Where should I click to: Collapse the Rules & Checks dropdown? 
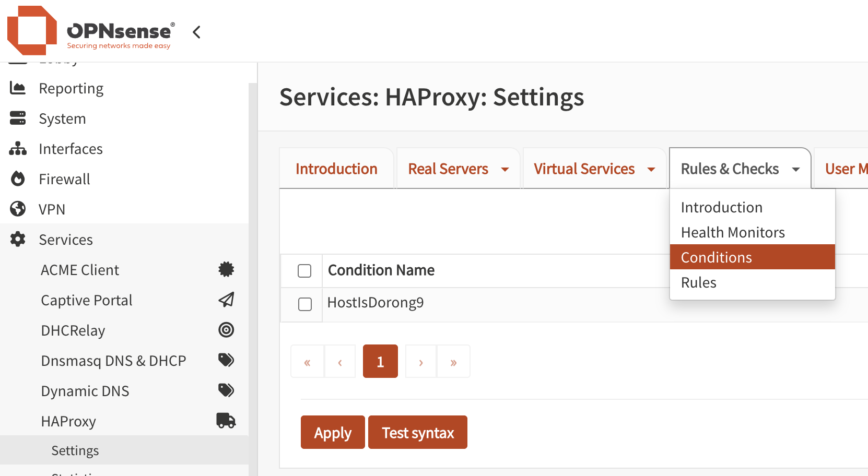coord(740,169)
